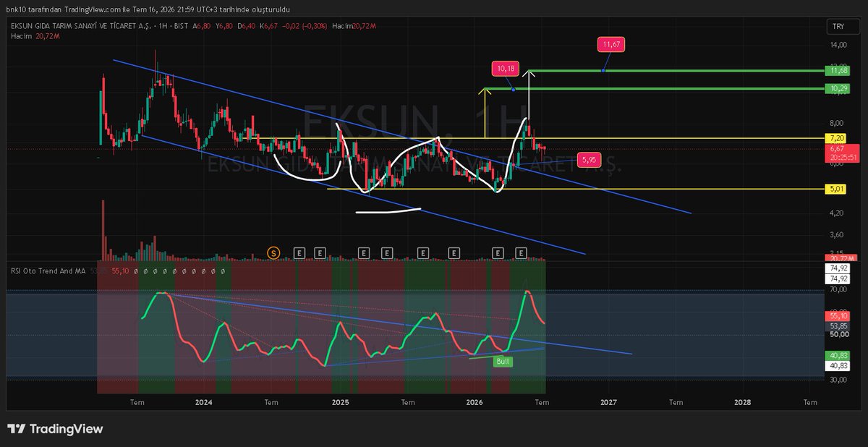Select the green Bull signal label
This screenshot has width=868, height=447.
point(502,360)
